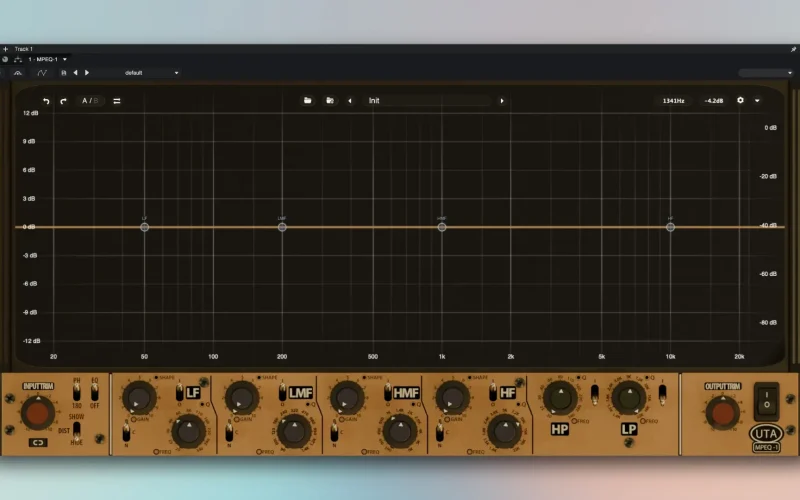Image resolution: width=800 pixels, height=500 pixels.
Task: Go to previous preset before Init
Action: tap(350, 101)
